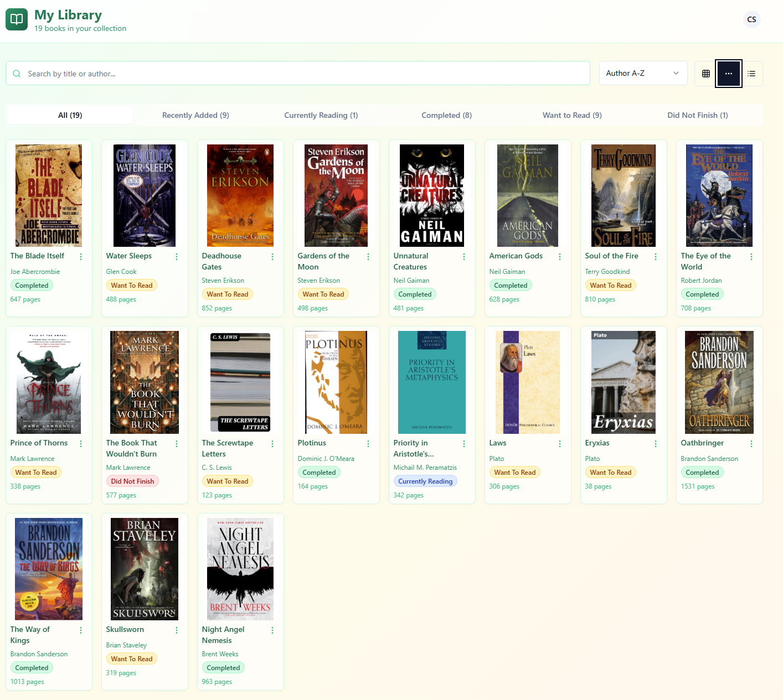Click author name Michail M. Peramatzis
This screenshot has height=700, width=783.
(x=425, y=468)
